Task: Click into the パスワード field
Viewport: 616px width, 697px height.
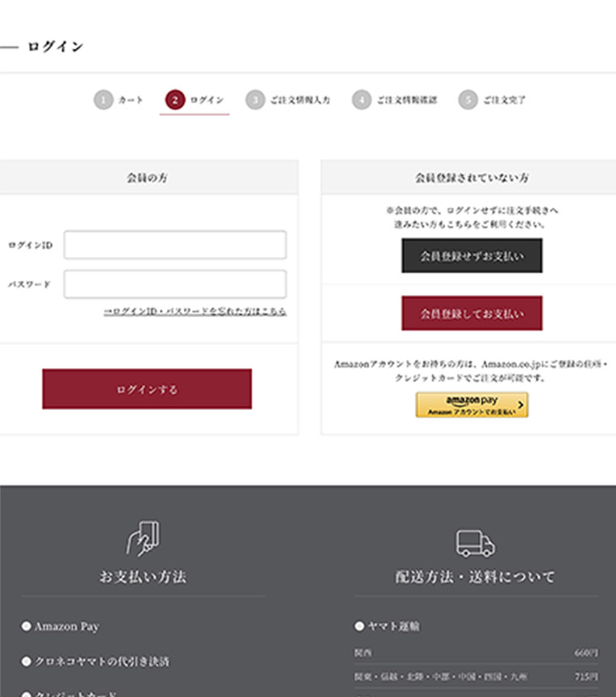Action: [x=175, y=284]
